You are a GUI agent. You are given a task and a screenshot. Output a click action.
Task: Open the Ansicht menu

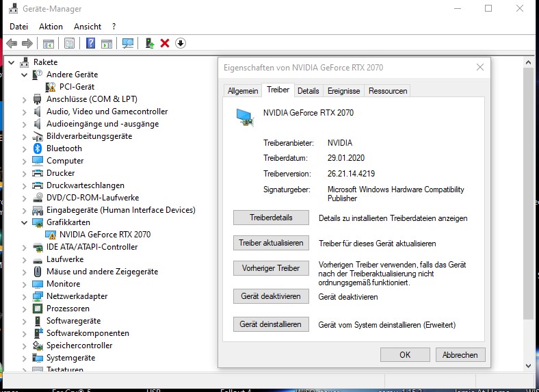(x=88, y=27)
